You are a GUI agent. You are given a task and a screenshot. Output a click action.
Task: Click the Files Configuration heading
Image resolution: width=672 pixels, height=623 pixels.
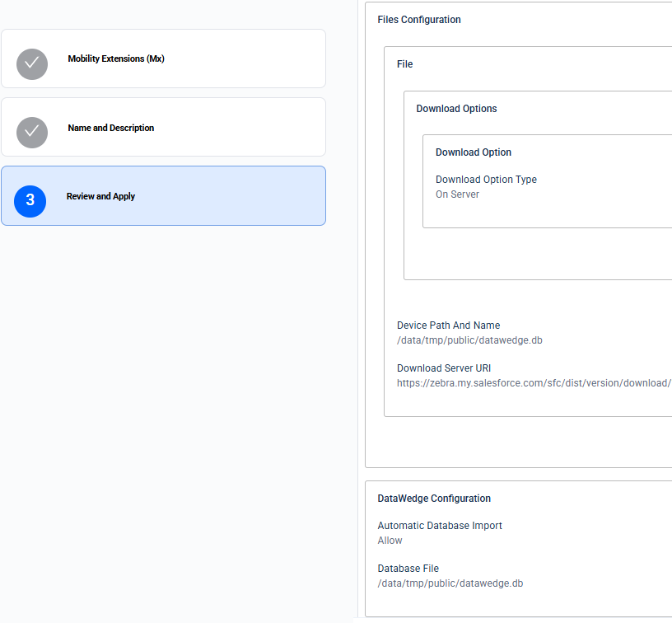point(419,19)
